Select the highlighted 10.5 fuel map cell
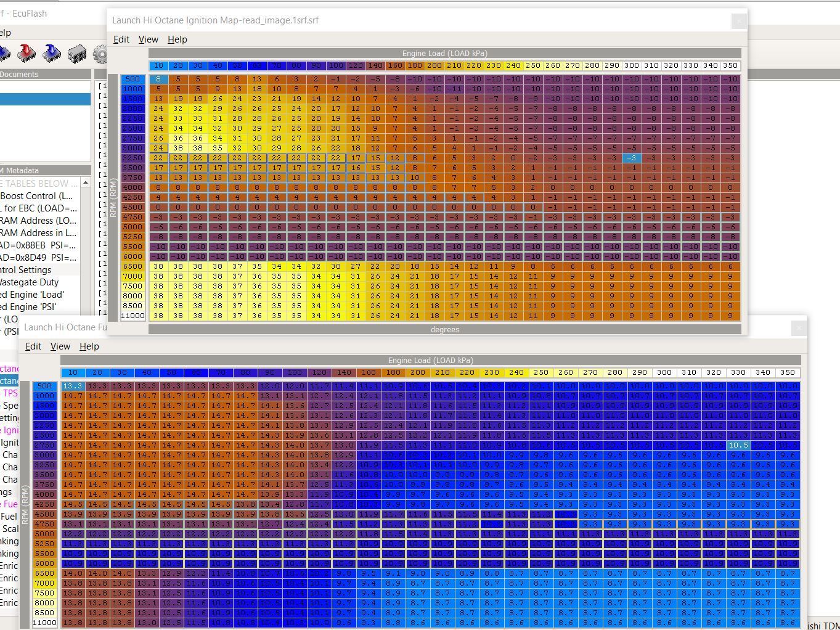The image size is (840, 630). coord(738,445)
